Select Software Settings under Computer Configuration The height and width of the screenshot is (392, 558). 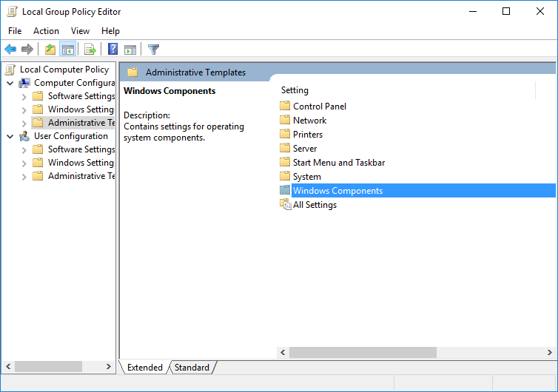(x=81, y=96)
